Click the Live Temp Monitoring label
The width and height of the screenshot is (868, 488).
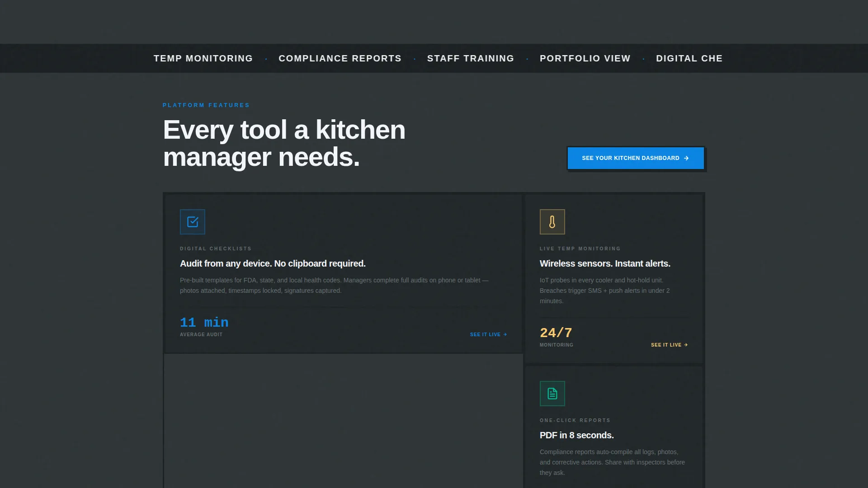(x=580, y=249)
